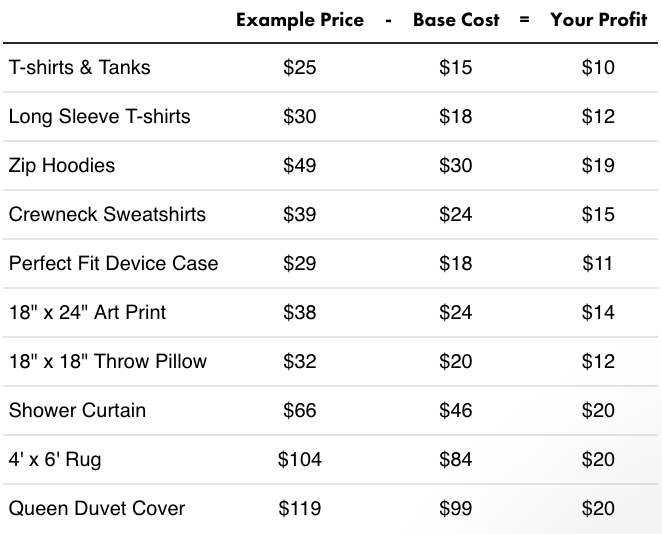Click the $104 rug example price
The image size is (662, 534).
[300, 459]
